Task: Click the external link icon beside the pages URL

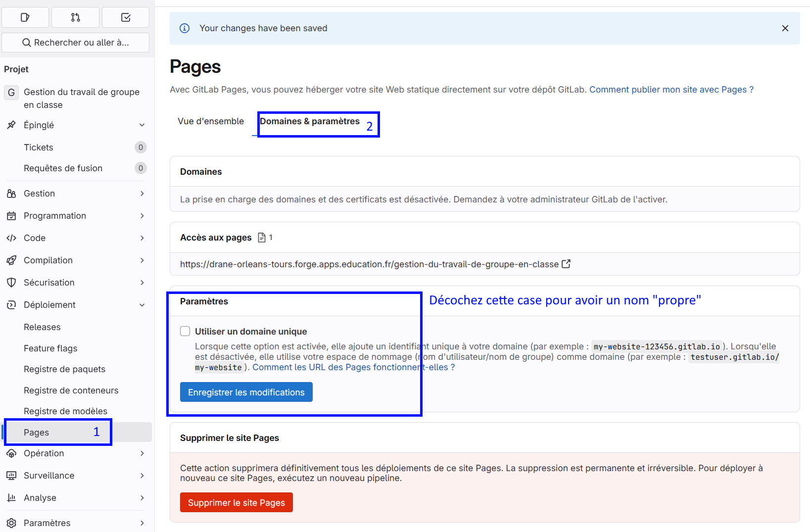Action: click(x=566, y=264)
